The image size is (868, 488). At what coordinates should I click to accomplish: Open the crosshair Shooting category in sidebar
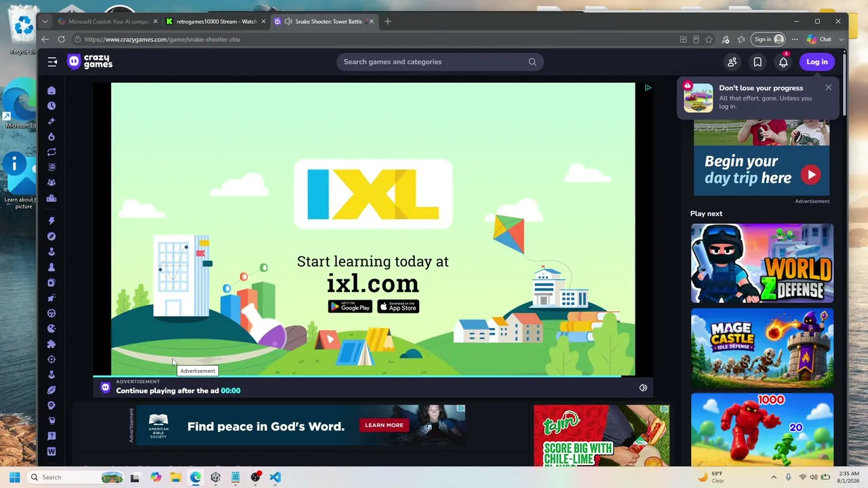pos(52,359)
